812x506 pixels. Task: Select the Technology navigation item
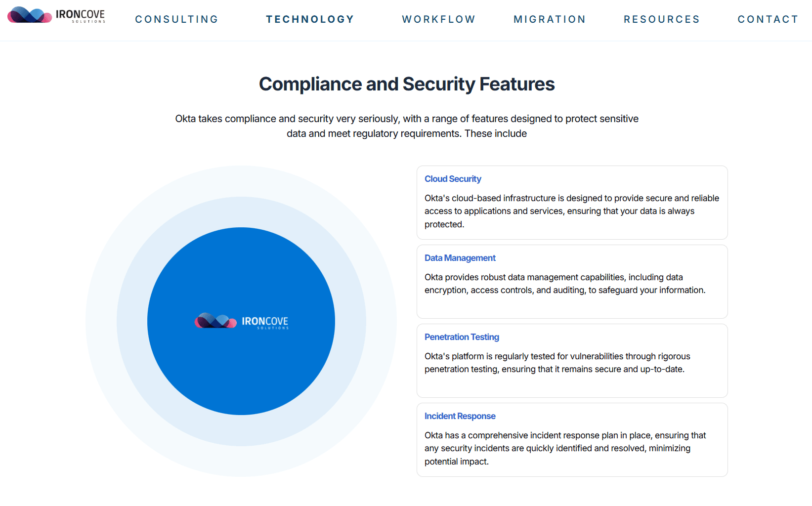coord(310,19)
